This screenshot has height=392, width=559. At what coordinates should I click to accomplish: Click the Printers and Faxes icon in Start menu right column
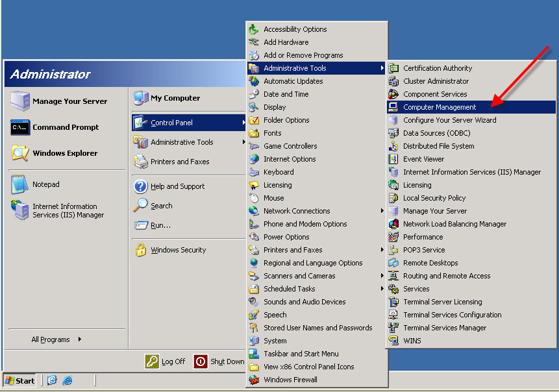[x=140, y=162]
